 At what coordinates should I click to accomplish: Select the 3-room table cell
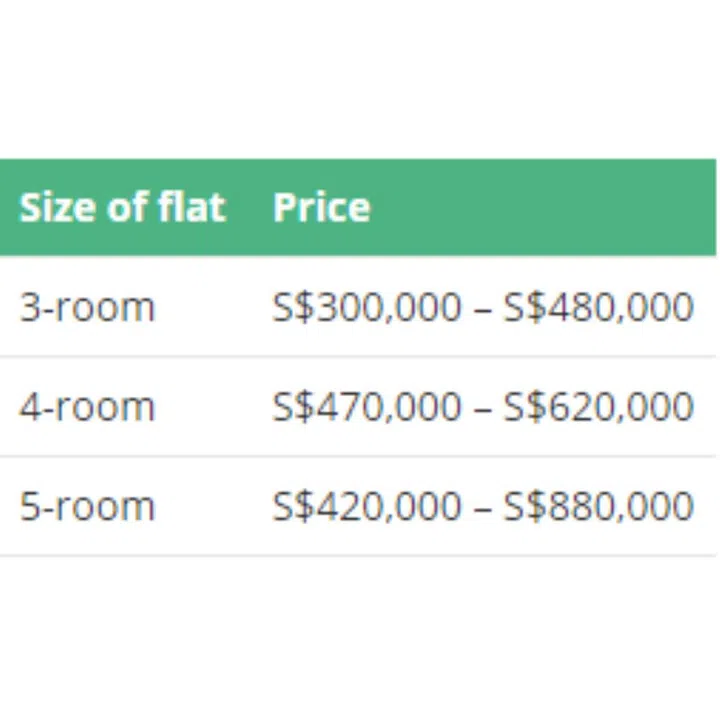tap(87, 307)
